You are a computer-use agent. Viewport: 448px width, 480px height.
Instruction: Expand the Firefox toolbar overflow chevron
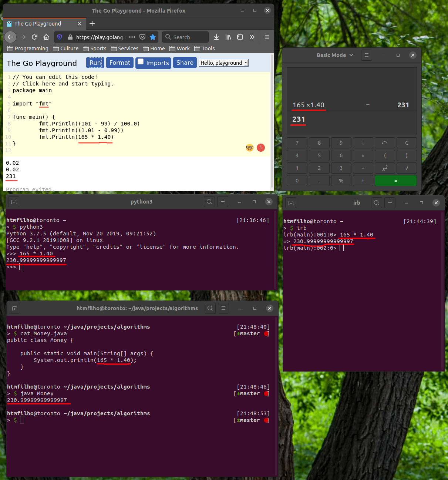pos(252,37)
